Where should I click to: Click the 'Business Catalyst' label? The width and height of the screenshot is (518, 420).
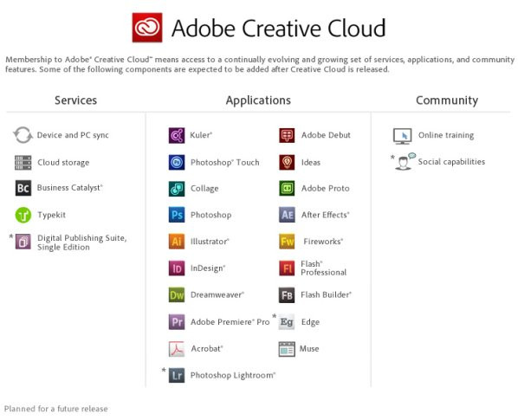pyautogui.click(x=69, y=188)
